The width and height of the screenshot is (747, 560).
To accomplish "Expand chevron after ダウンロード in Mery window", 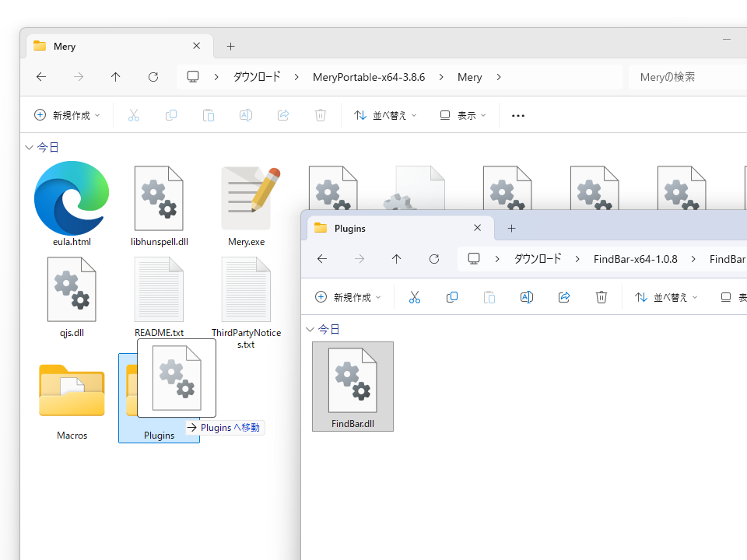I will click(296, 77).
